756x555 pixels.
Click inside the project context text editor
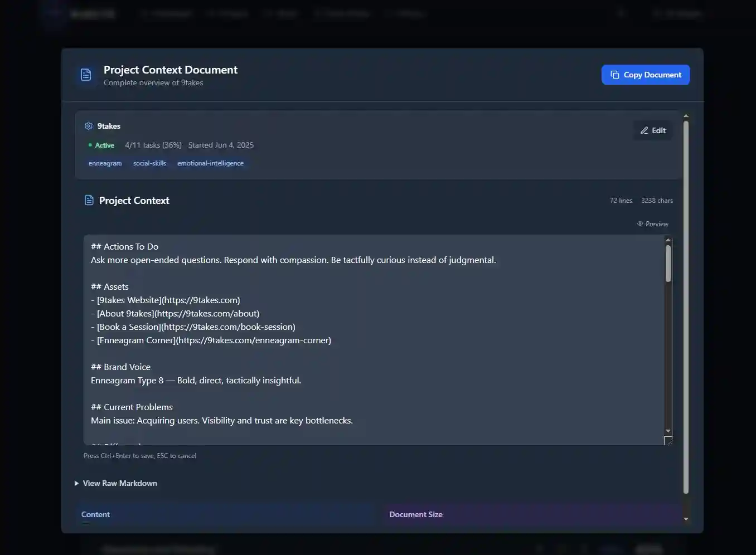(x=374, y=340)
